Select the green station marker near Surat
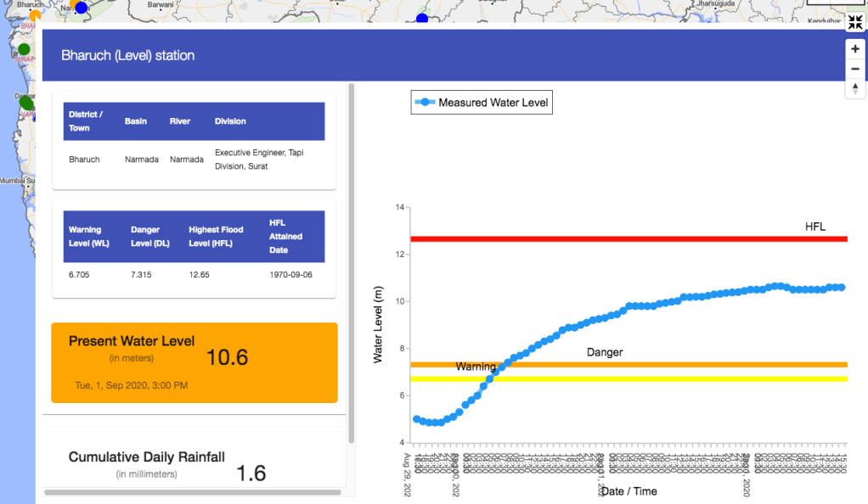Screen dimensions: 868x504 point(24,49)
